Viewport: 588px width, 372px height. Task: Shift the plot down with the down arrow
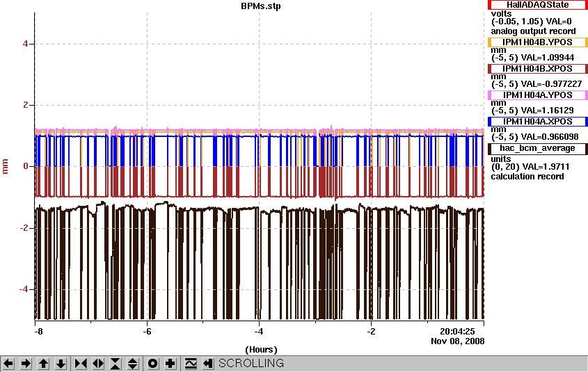(x=61, y=364)
